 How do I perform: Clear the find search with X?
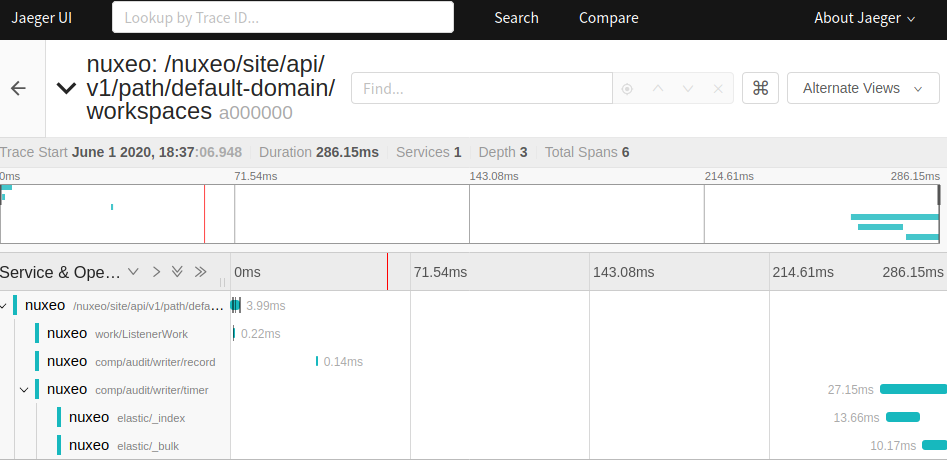pos(718,89)
